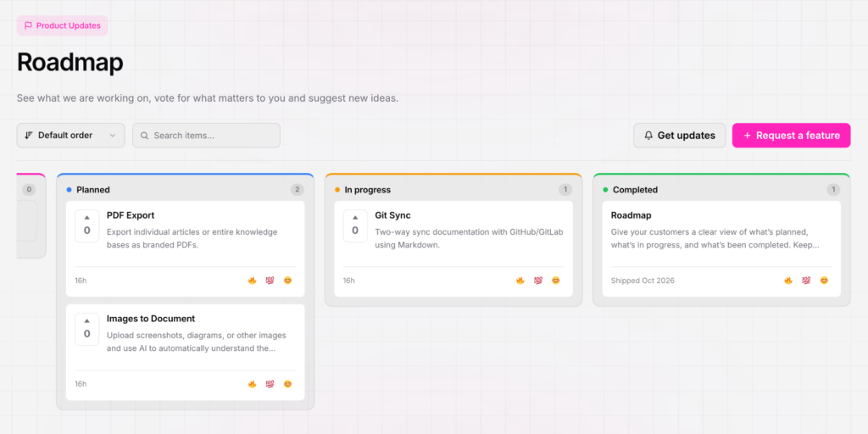Upvote the Git Sync item

pyautogui.click(x=355, y=225)
